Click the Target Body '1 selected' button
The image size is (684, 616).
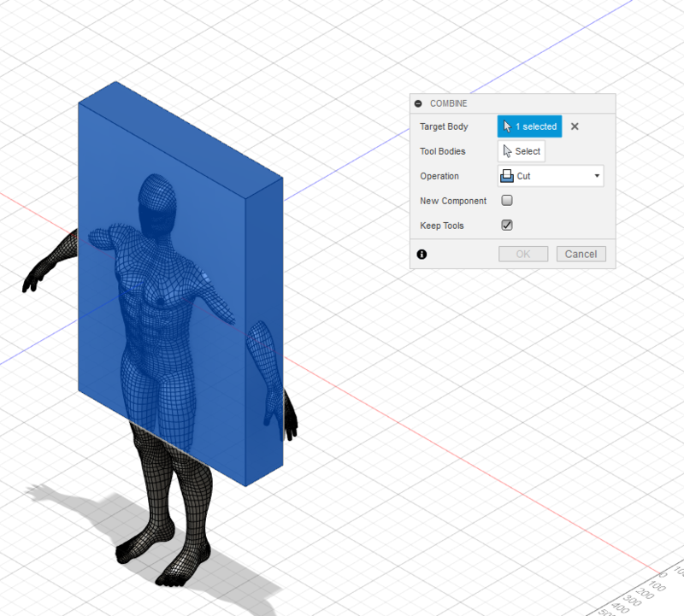click(529, 126)
